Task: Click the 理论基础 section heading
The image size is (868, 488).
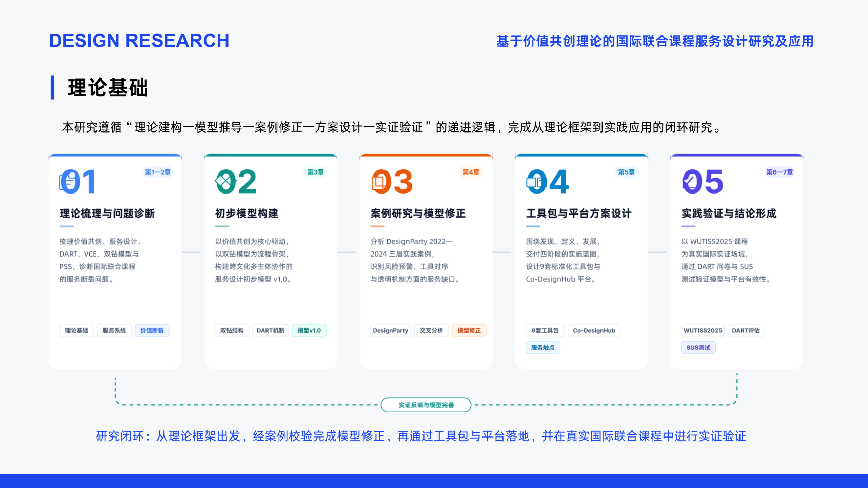Action: [108, 87]
